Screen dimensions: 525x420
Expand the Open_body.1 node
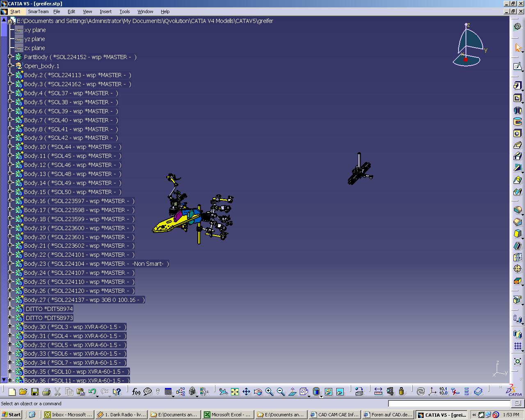tap(10, 66)
